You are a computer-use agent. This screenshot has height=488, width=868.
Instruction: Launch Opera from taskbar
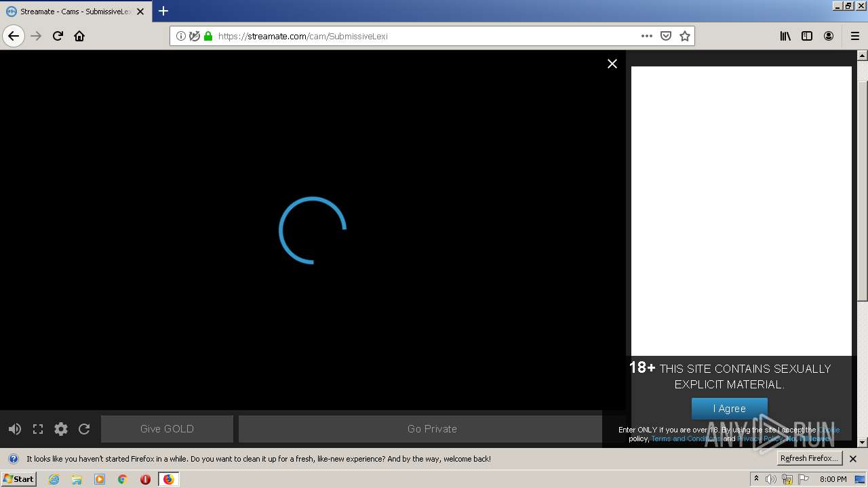[x=145, y=479]
